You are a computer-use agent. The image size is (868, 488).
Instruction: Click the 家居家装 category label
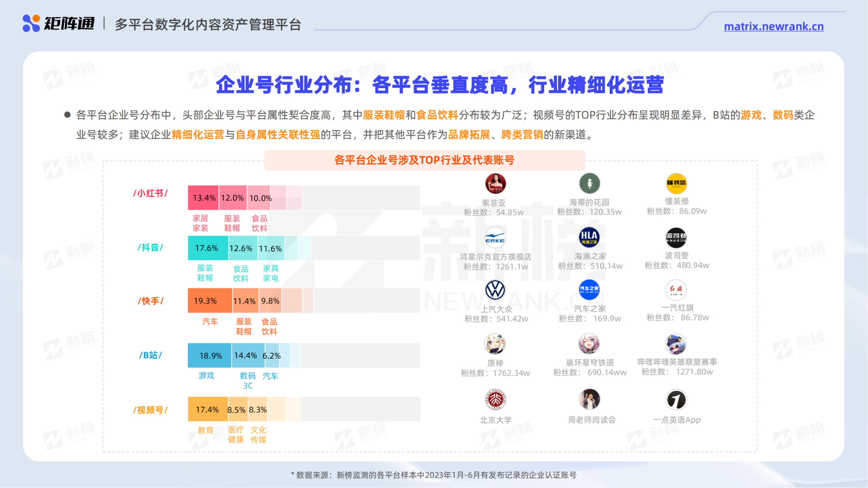[x=200, y=223]
